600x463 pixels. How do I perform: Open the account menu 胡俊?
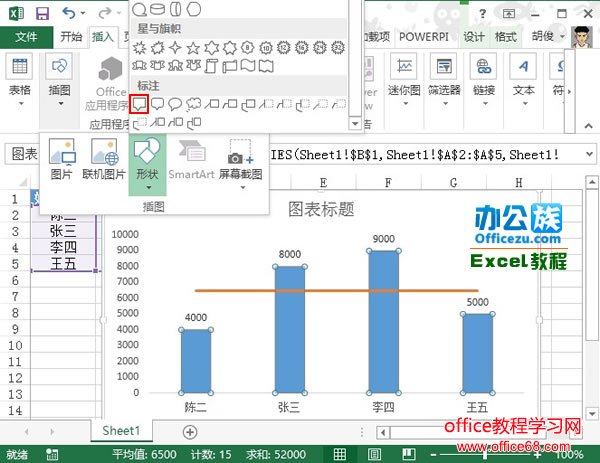(548, 37)
